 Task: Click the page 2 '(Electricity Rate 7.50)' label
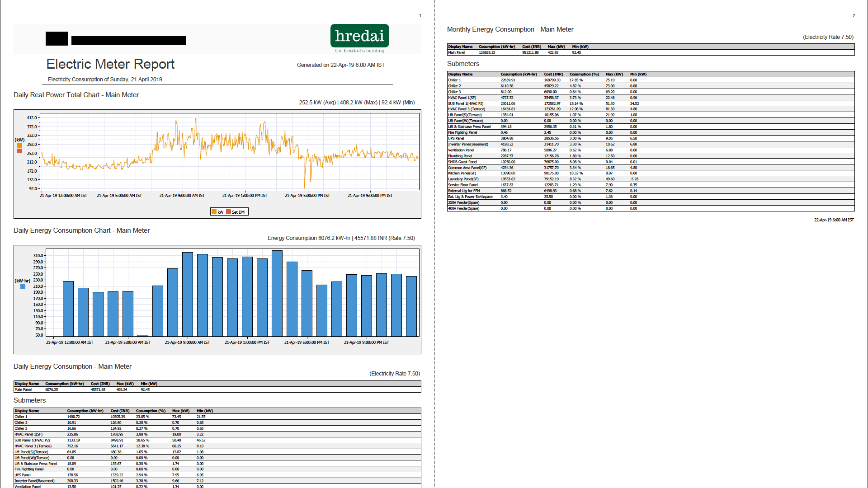pos(828,37)
